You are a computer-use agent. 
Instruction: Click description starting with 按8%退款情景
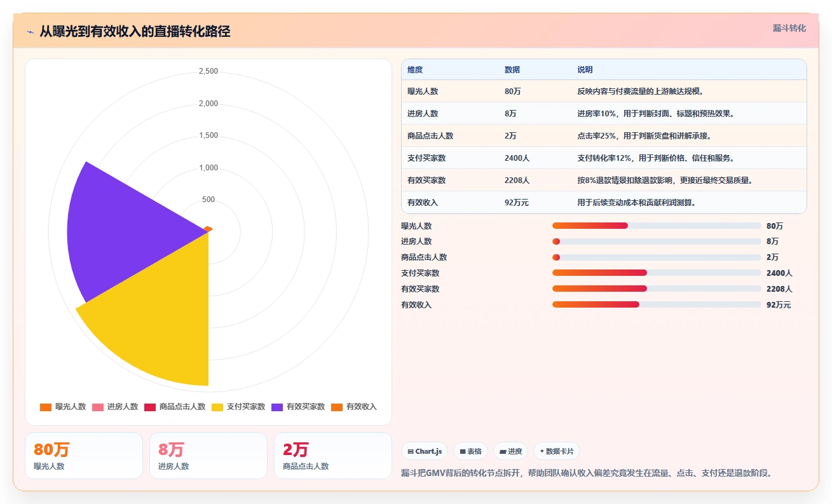[665, 180]
